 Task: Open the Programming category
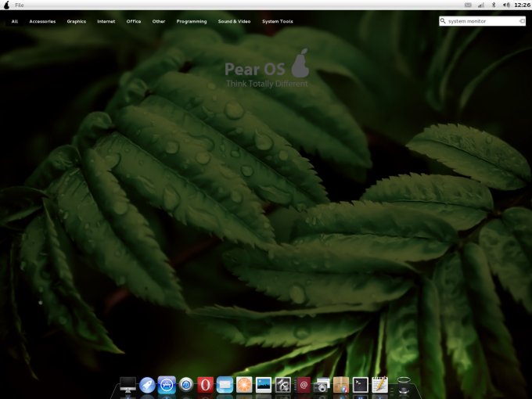click(192, 21)
